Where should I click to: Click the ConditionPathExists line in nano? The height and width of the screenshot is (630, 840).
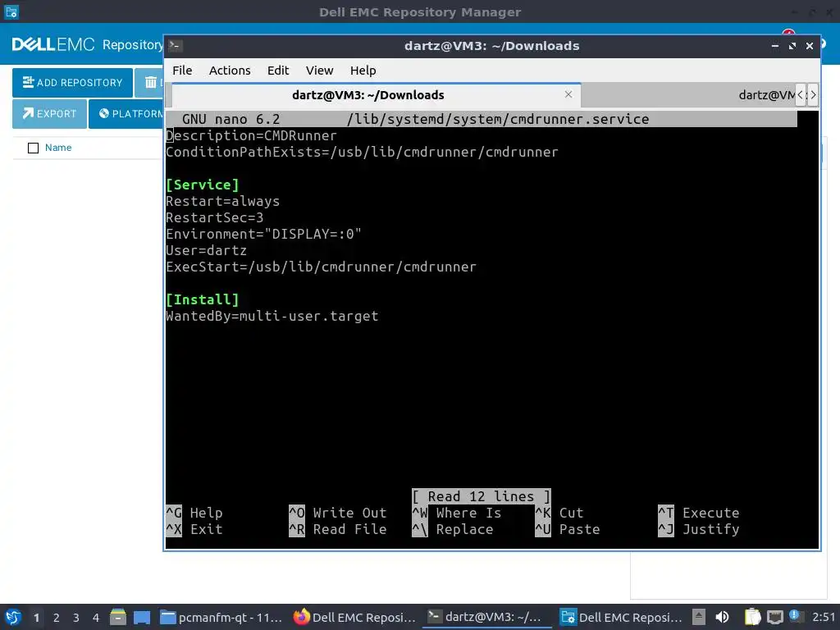tap(362, 152)
